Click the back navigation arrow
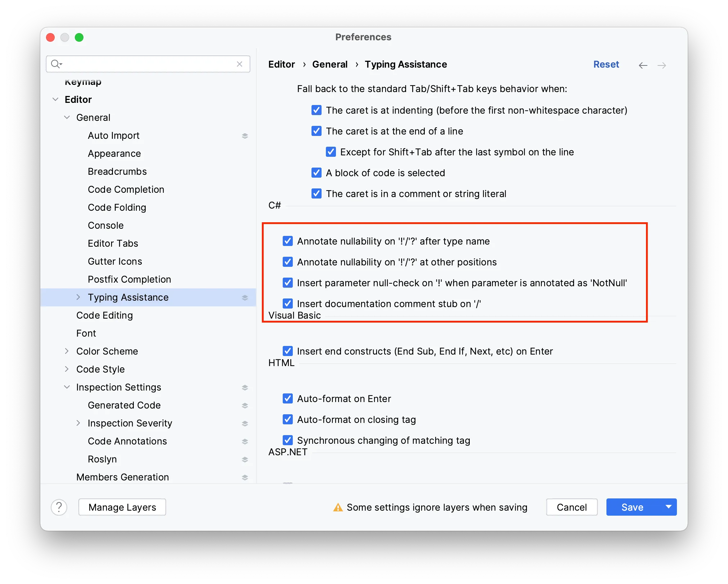This screenshot has height=584, width=728. coord(643,65)
